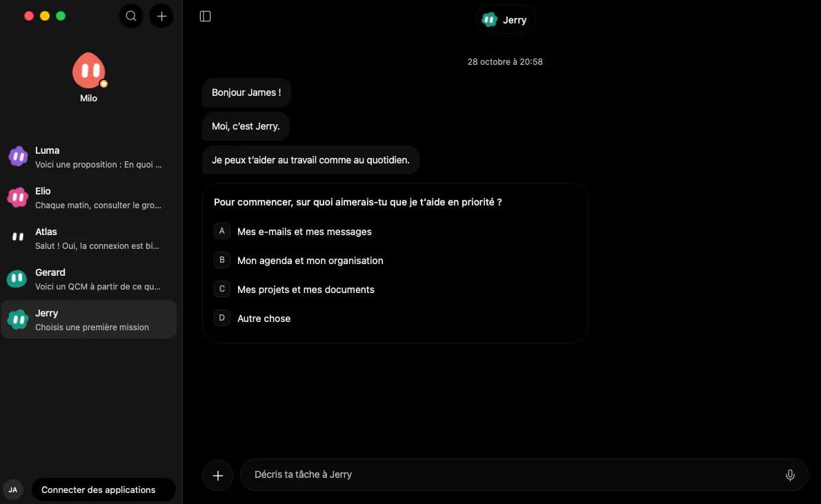Open the search magnifier icon

[131, 17]
